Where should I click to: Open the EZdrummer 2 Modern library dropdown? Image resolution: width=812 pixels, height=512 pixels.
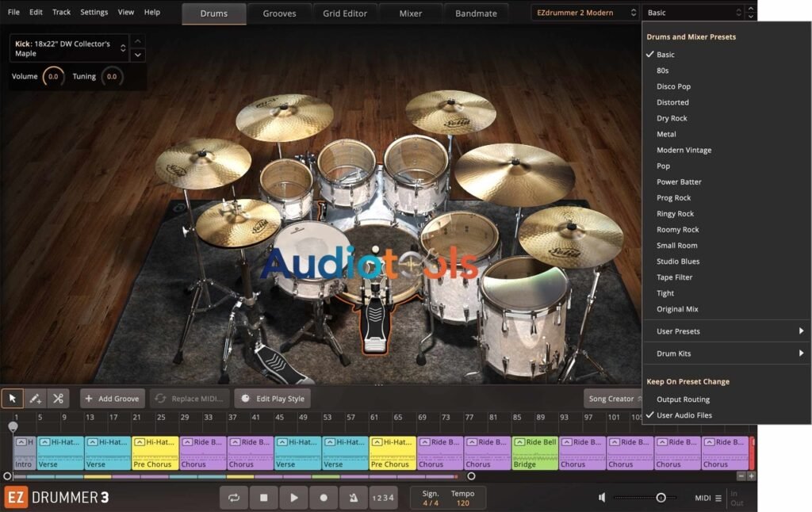(584, 12)
